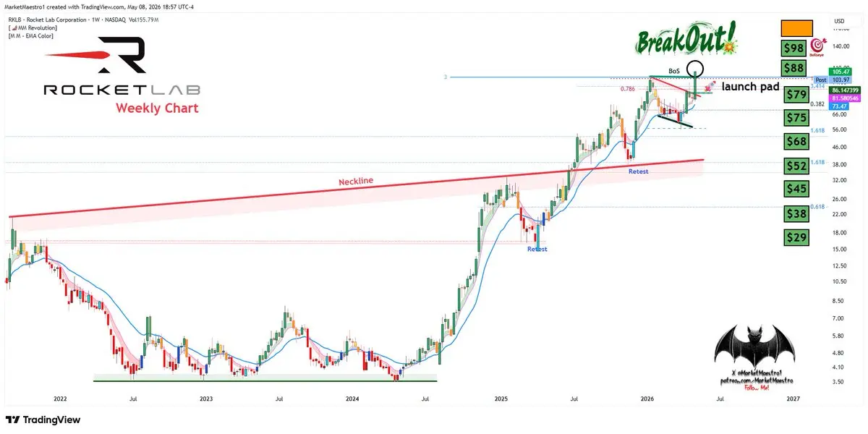The height and width of the screenshot is (434, 868).
Task: Select the $79 price target box
Action: point(796,95)
